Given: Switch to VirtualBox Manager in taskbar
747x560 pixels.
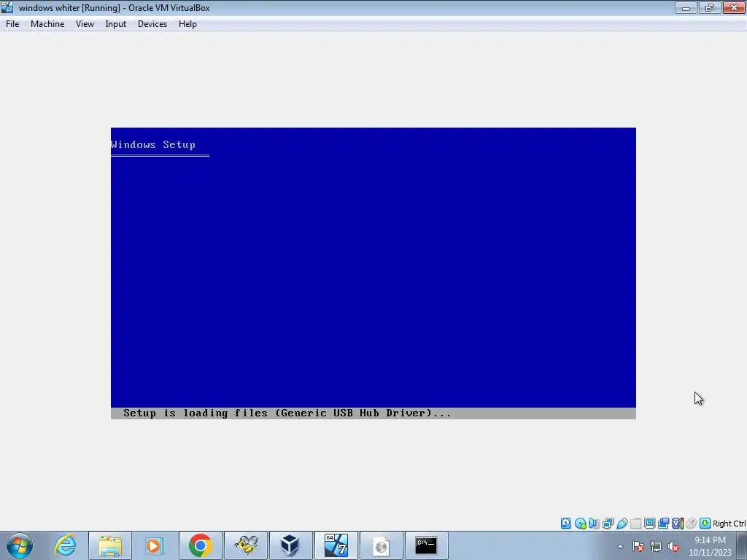Looking at the screenshot, I should click(290, 545).
